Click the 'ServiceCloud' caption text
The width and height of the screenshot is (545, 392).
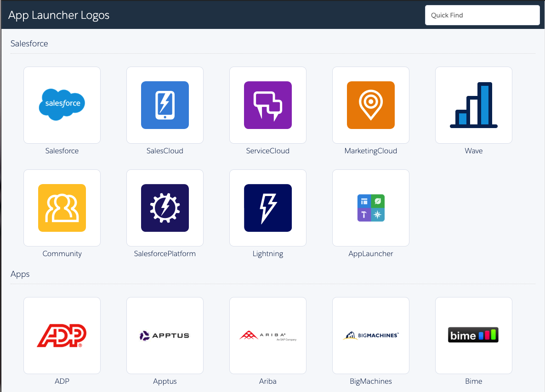(x=267, y=151)
